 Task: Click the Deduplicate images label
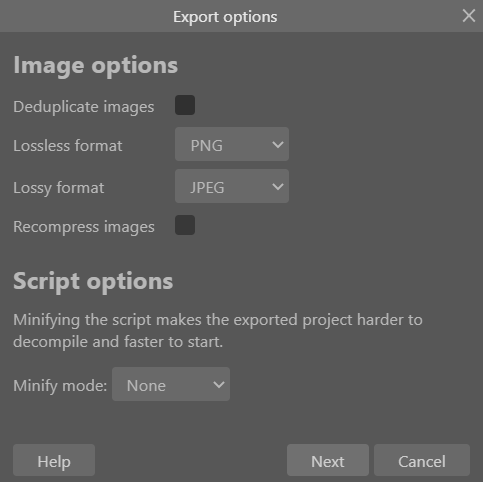pyautogui.click(x=84, y=107)
